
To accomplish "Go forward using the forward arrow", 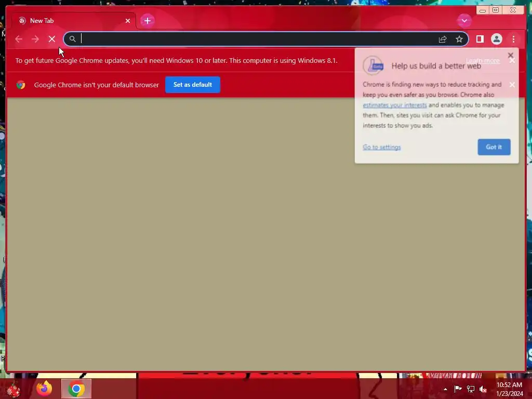I will [x=35, y=39].
